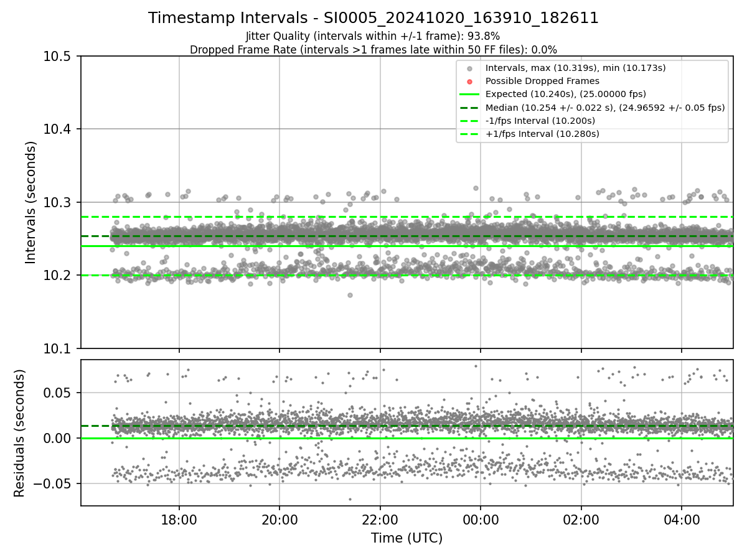Click legend entry "Expected (10.240s), (25.00000 fps)"
Image resolution: width=747 pixels, height=560 pixels.
(x=566, y=94)
